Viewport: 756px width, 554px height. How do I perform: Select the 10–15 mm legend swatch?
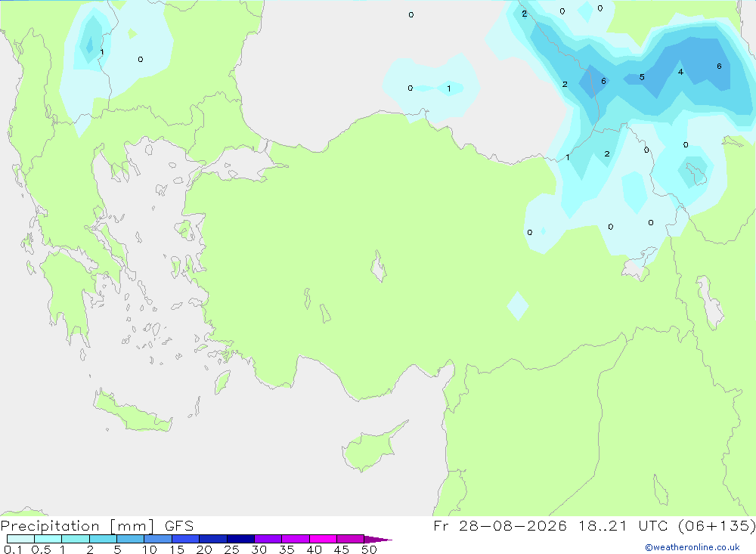point(158,539)
